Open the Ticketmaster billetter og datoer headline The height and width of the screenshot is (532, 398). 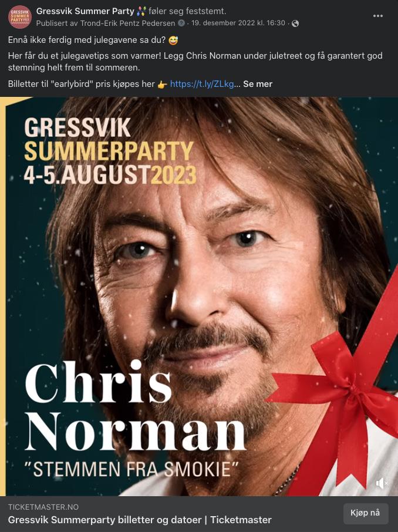point(140,520)
